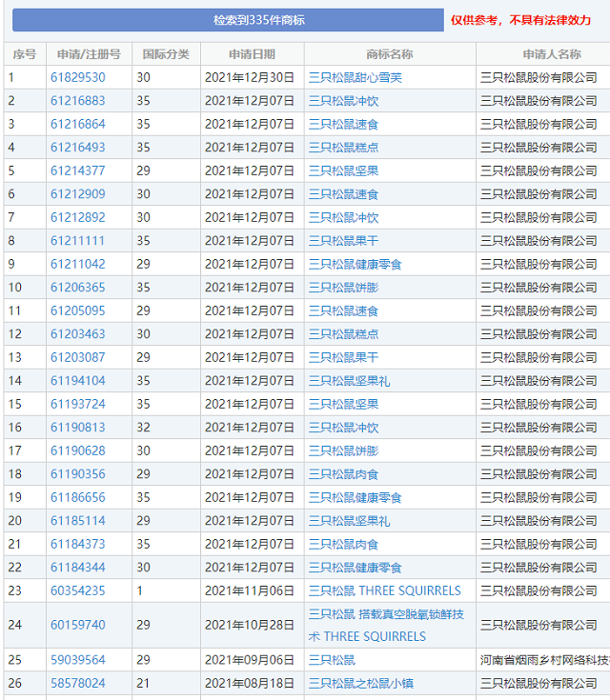This screenshot has width=610, height=700.
Task: Open trademark 三只松鼠冲饮 in row 2
Action: [x=344, y=101]
